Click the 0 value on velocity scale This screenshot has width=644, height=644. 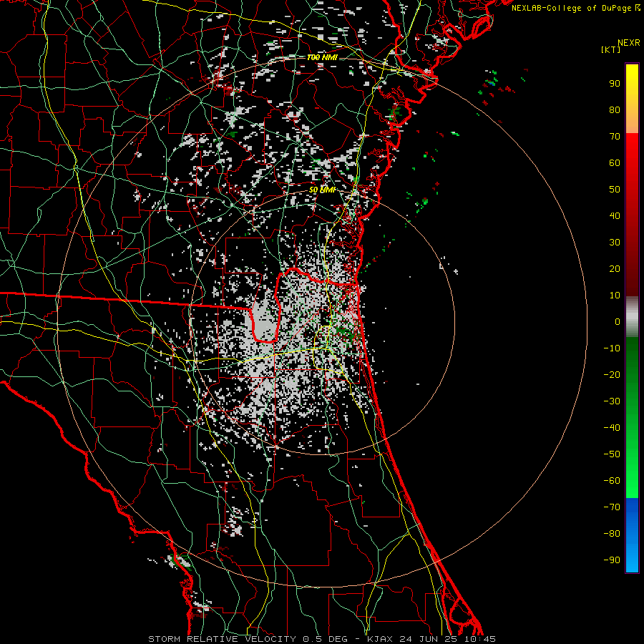coord(618,322)
